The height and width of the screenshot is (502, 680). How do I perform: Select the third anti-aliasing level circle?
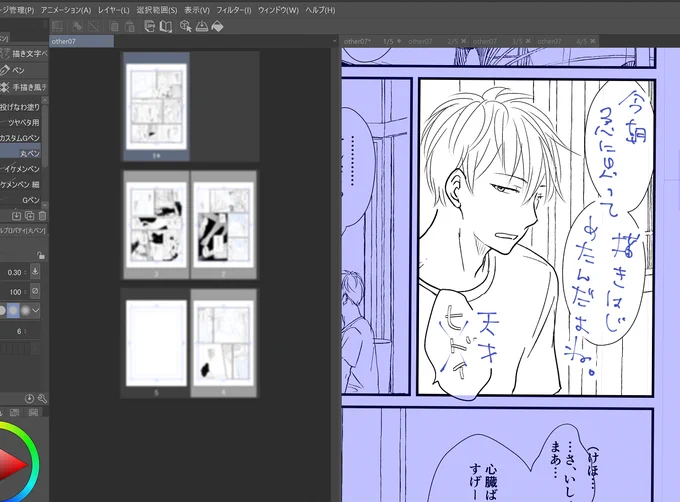(25, 310)
